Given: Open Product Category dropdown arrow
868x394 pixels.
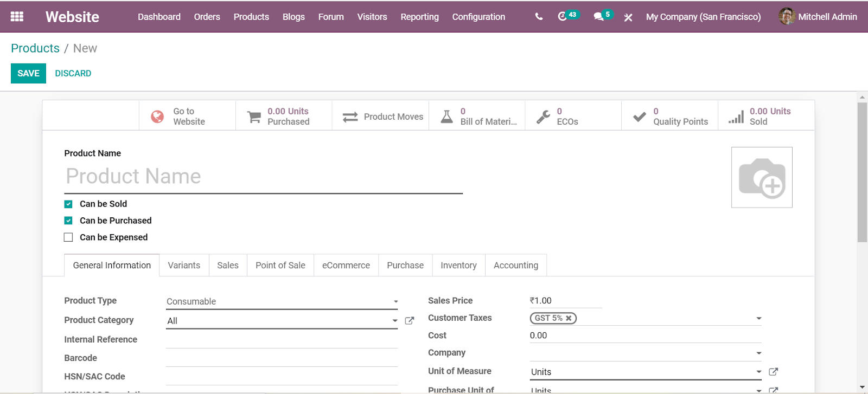Looking at the screenshot, I should click(x=395, y=321).
